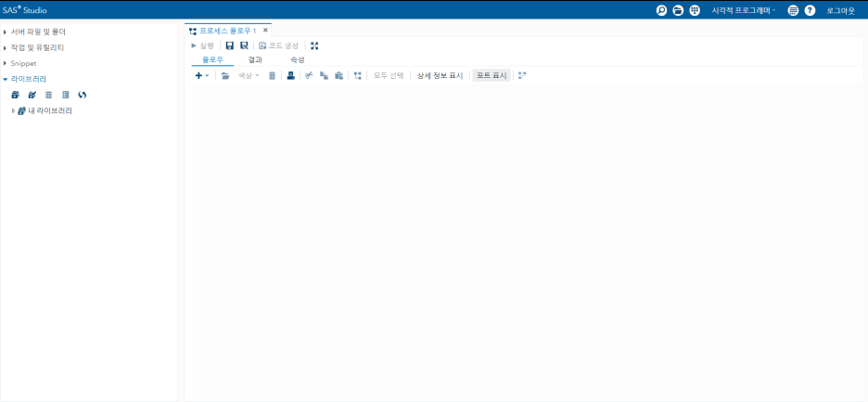Screen dimensions: 868x402
Task: Click the arrange nodes icon in flow toolbar
Action: [x=357, y=75]
